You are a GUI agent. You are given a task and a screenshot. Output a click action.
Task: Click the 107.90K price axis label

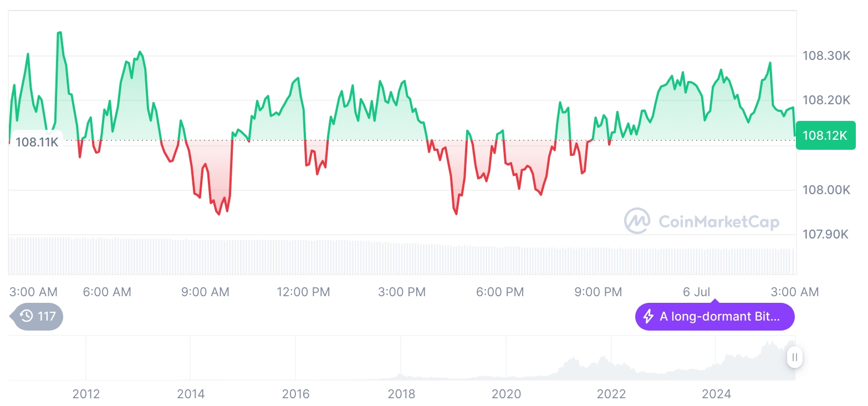pyautogui.click(x=826, y=235)
